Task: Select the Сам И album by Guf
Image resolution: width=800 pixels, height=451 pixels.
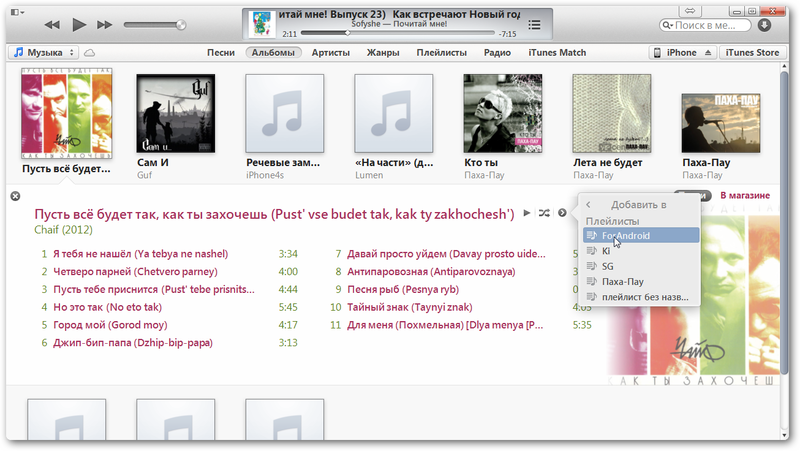Action: [176, 113]
